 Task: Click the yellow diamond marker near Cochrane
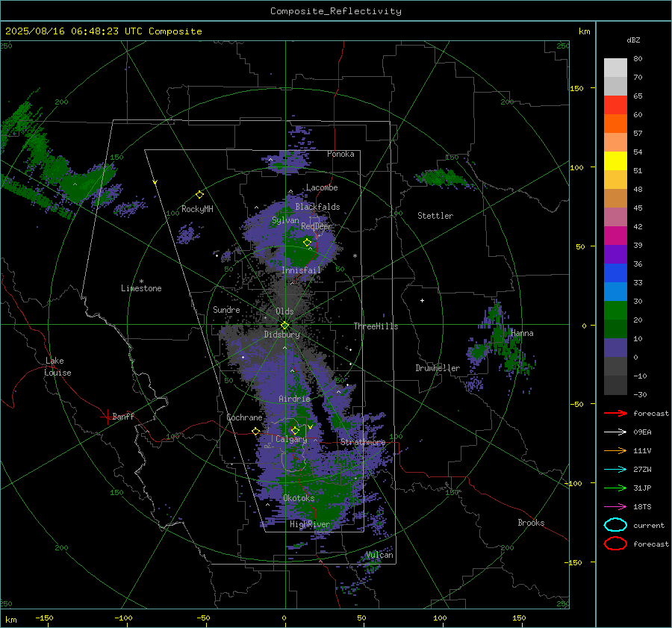pyautogui.click(x=256, y=431)
